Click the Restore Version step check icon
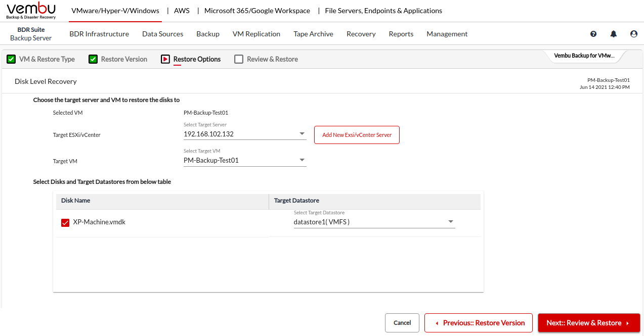Image resolution: width=644 pixels, height=336 pixels. coord(93,59)
